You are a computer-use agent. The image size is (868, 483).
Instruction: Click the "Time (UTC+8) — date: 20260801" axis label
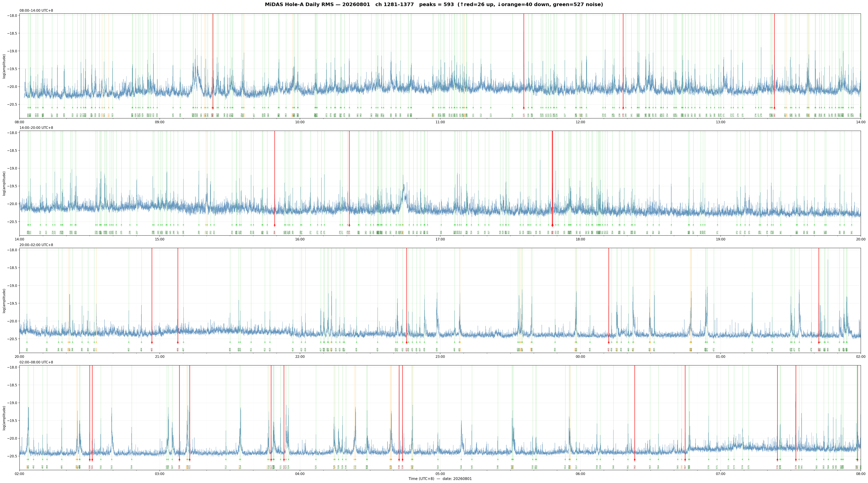tap(440, 479)
